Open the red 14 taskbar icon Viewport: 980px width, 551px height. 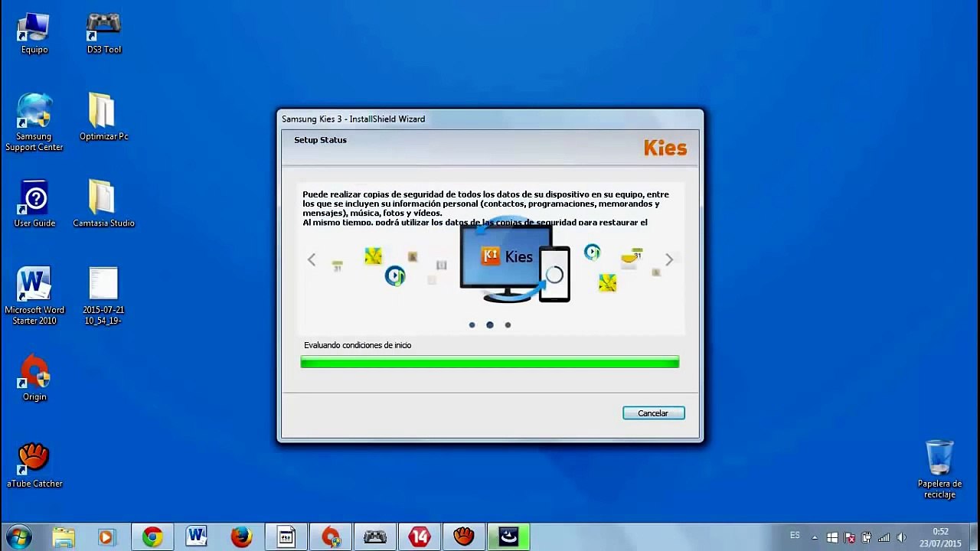[x=420, y=537]
